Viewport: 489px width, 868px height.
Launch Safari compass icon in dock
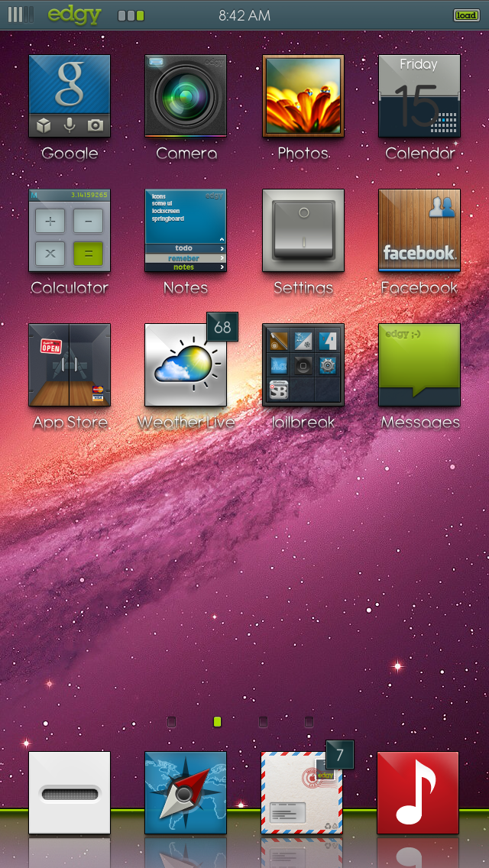186,792
